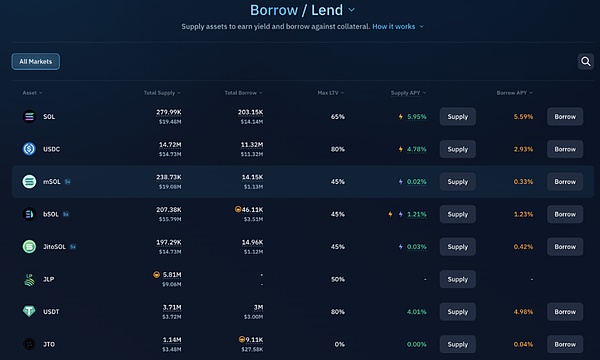This screenshot has height=360, width=600.
Task: Click Supply button for USDC
Action: (x=458, y=149)
